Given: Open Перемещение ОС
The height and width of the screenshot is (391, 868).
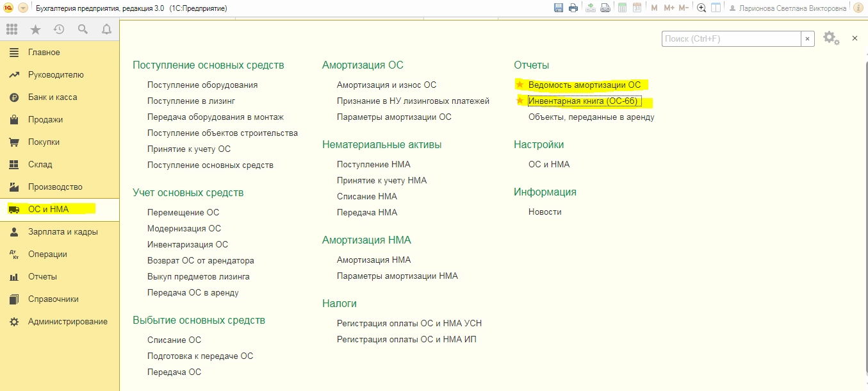Looking at the screenshot, I should [183, 212].
